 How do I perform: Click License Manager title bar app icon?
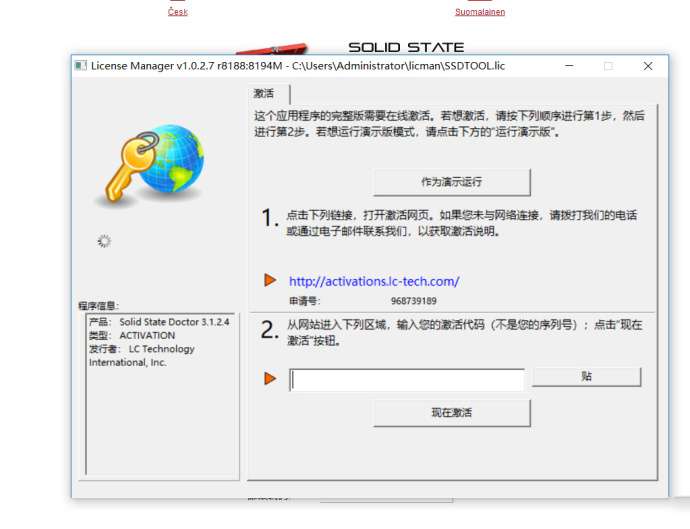point(80,66)
